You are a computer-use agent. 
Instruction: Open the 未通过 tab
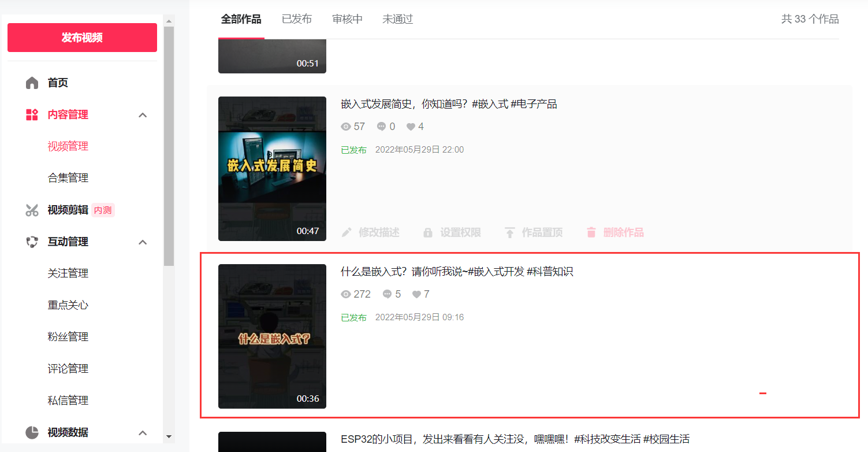point(397,19)
